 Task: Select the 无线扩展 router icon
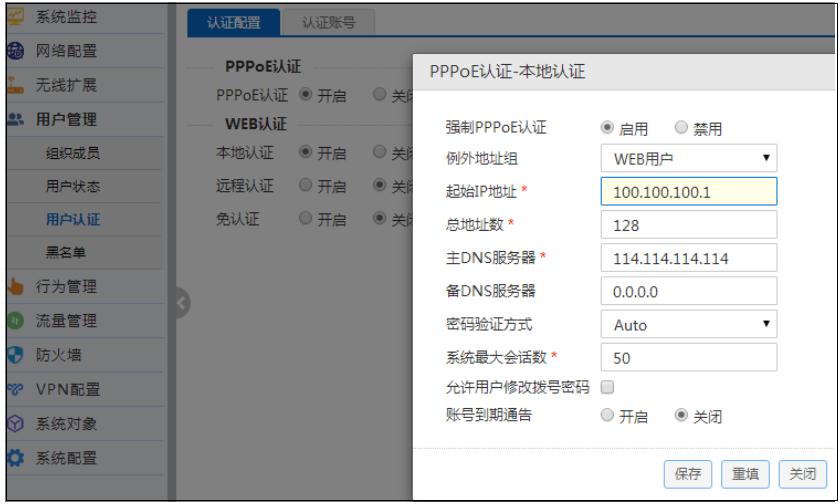click(15, 85)
